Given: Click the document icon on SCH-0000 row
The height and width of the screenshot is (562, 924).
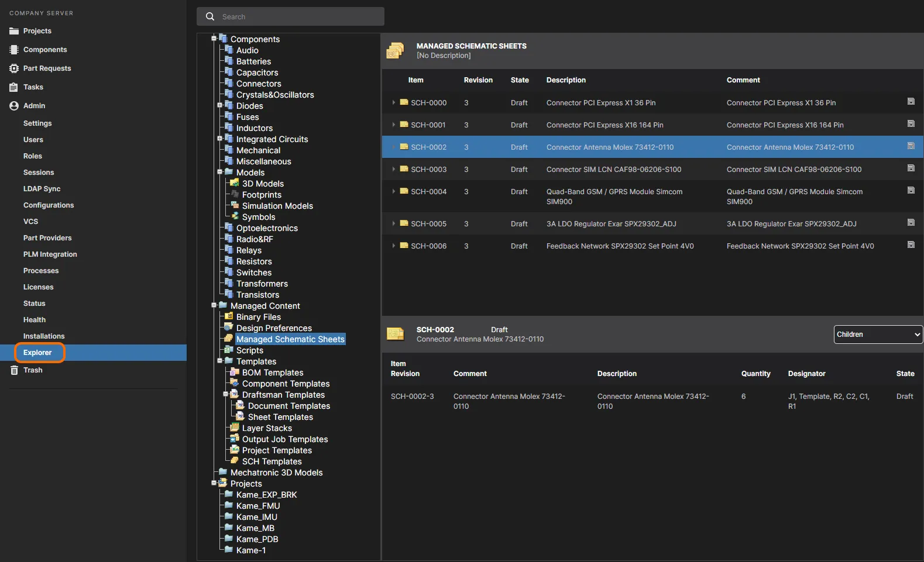Looking at the screenshot, I should 911,102.
